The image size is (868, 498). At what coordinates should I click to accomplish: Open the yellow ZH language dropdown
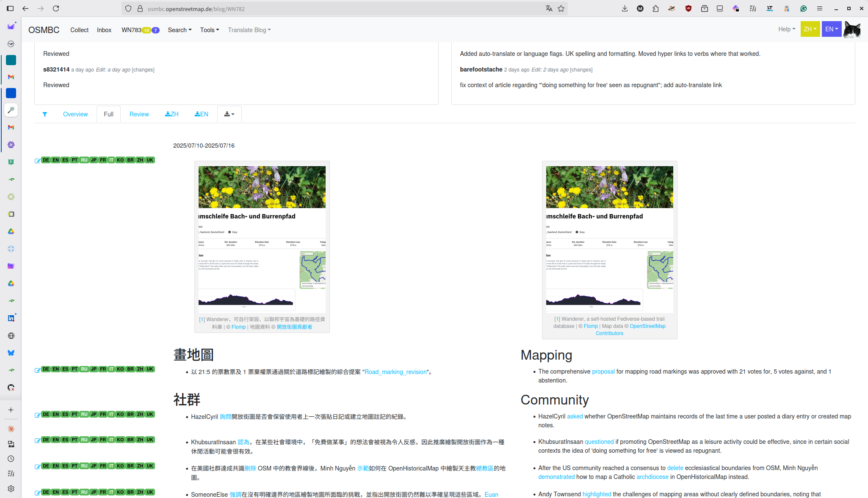pyautogui.click(x=810, y=29)
